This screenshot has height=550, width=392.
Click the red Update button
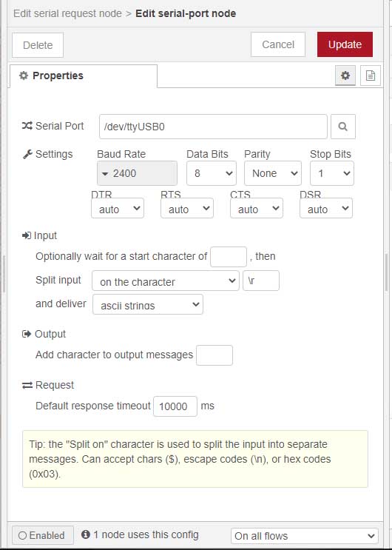pos(345,44)
